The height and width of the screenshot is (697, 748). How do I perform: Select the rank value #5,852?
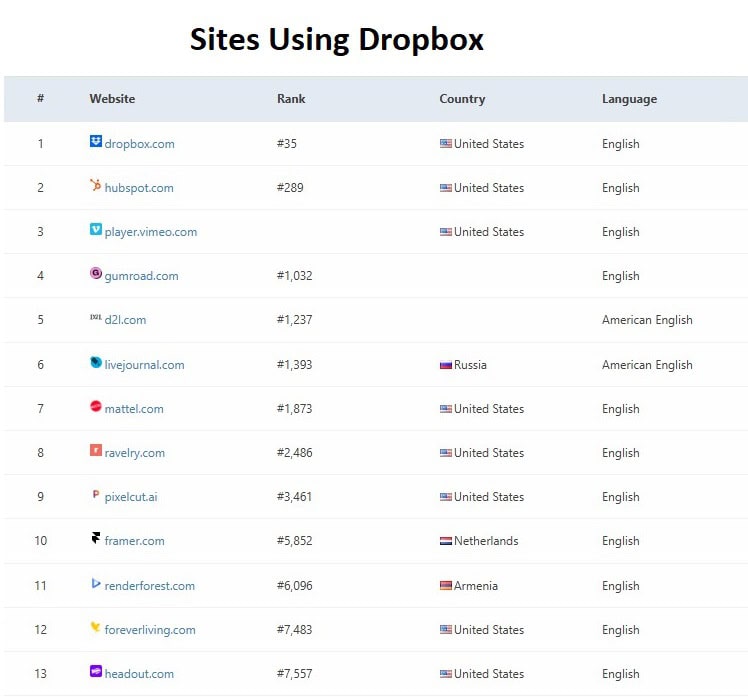point(294,541)
